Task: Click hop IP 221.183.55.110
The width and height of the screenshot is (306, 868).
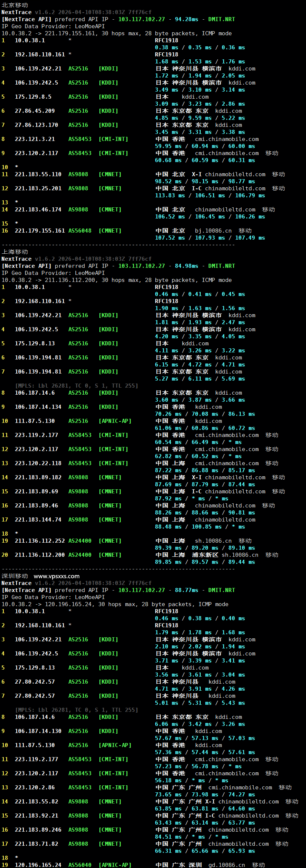Action: (38, 174)
